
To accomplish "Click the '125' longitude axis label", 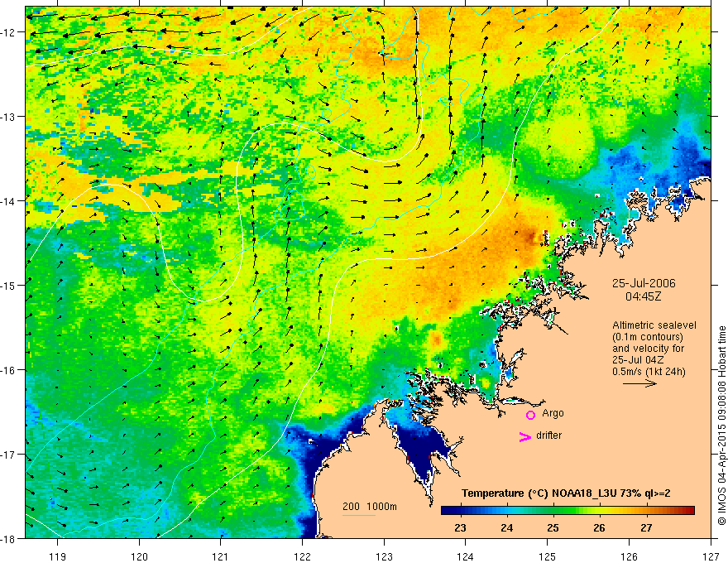I will (548, 556).
